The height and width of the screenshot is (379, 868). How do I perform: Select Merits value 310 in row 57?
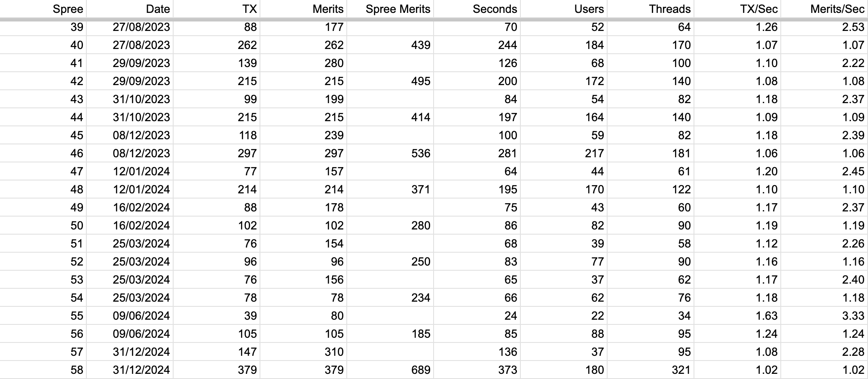coord(303,352)
